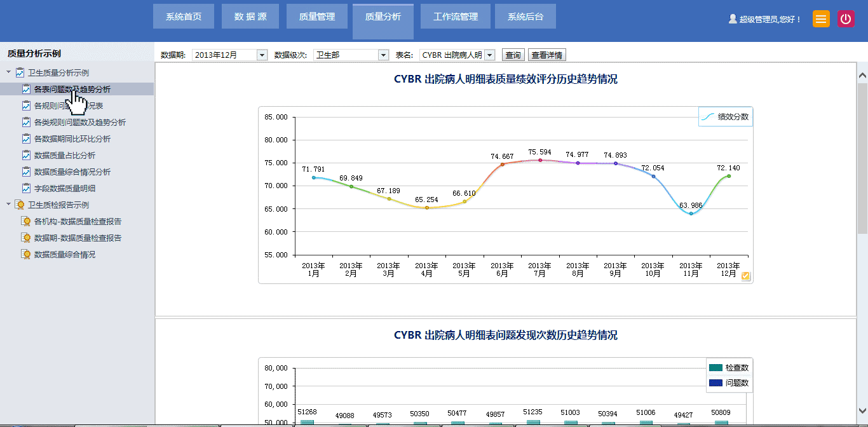The height and width of the screenshot is (427, 868).
Task: Click the 质量分析示例 sidebar heading
Action: (34, 53)
